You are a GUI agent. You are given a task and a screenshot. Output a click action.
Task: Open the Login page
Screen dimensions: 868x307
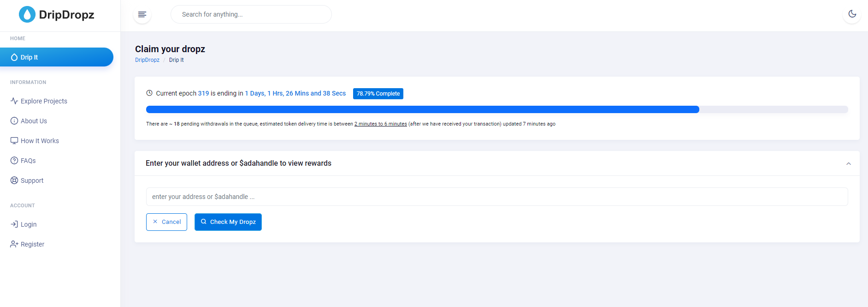29,224
